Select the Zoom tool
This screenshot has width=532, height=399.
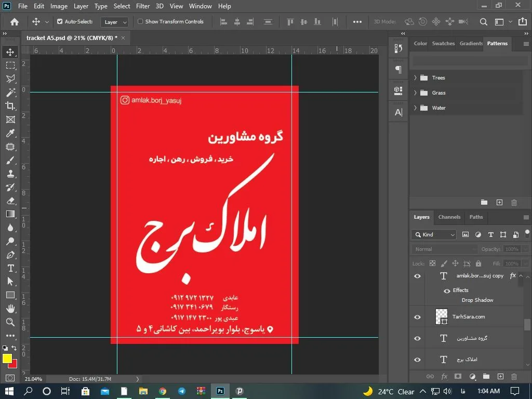[10, 322]
